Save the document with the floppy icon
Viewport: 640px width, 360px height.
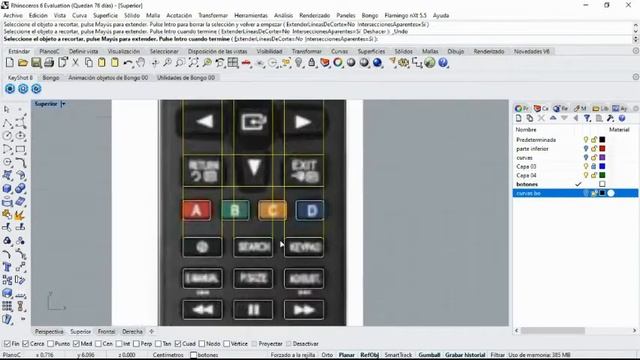(x=36, y=63)
